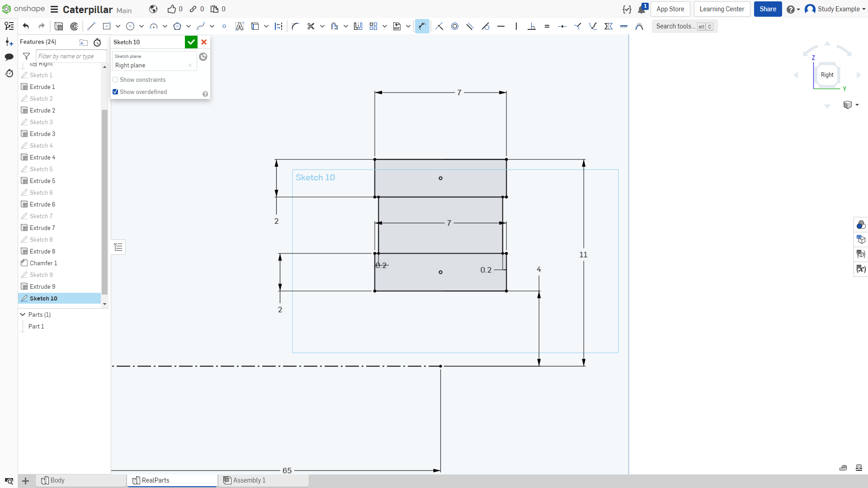Screen dimensions: 868x488
Task: Select the Trim scissors tool
Action: [311, 26]
